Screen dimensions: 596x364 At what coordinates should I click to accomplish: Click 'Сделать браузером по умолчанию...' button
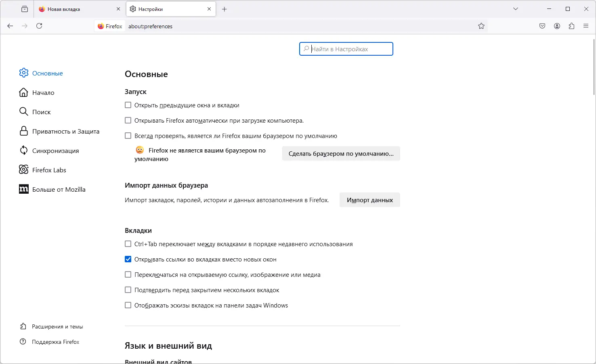[x=341, y=154]
